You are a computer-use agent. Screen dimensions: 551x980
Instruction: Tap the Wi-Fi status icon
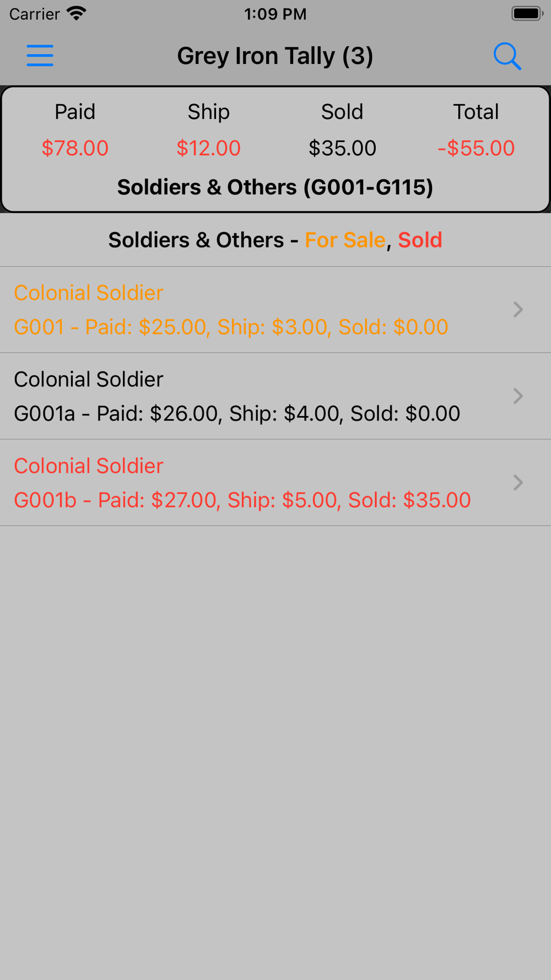tap(76, 14)
